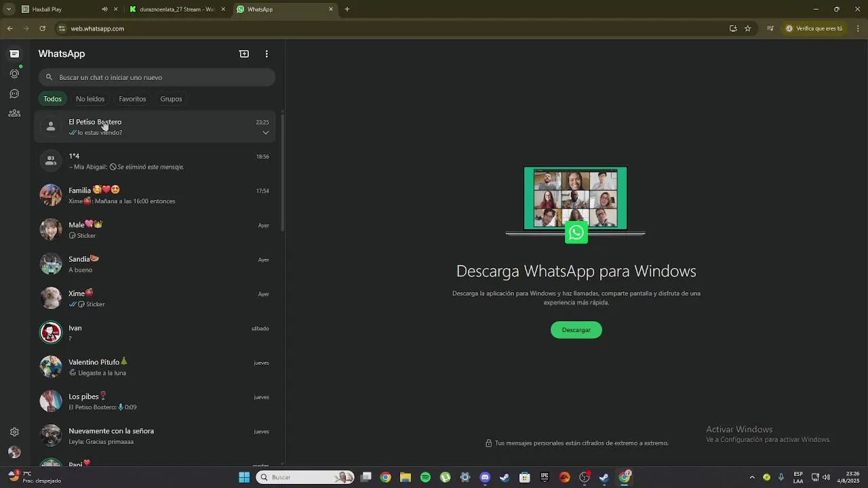Open ESP LAA language switcher
This screenshot has height=488, width=868.
(x=798, y=477)
